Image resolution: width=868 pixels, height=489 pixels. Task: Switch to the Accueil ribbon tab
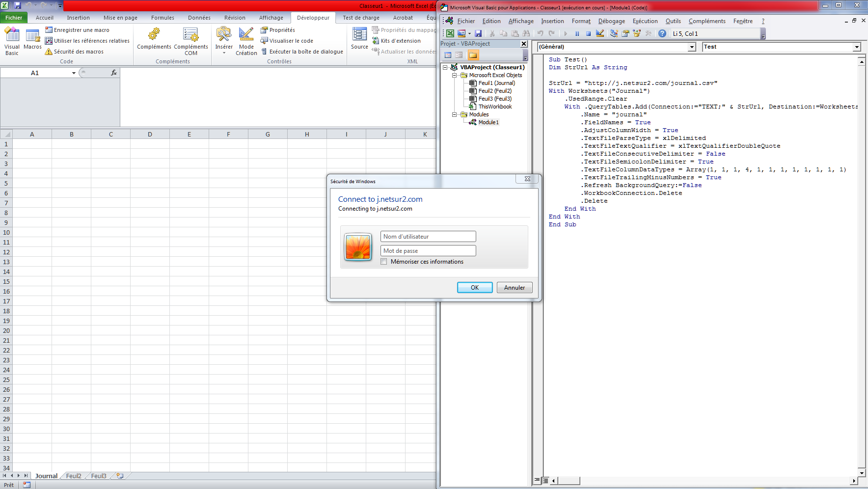coord(45,18)
